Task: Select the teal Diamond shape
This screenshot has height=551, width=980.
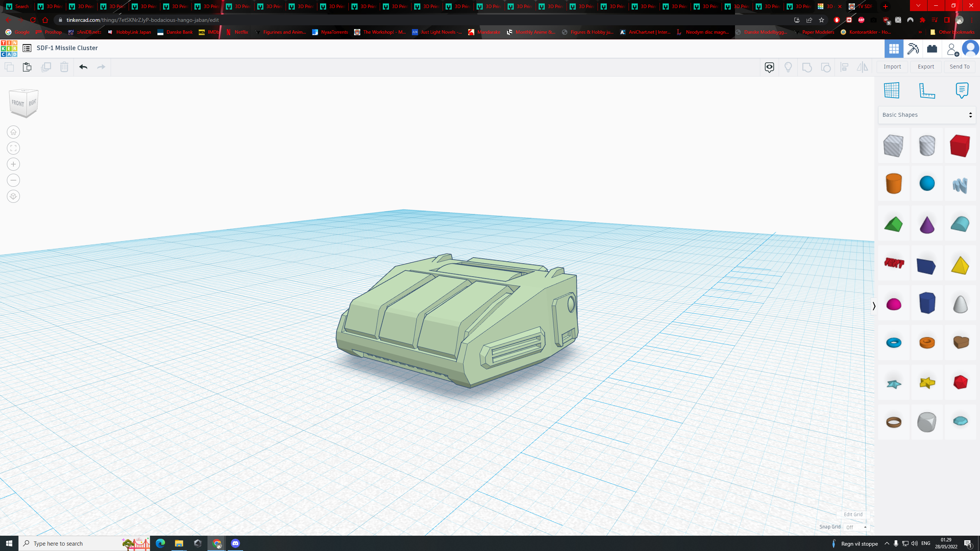Action: pos(960,421)
